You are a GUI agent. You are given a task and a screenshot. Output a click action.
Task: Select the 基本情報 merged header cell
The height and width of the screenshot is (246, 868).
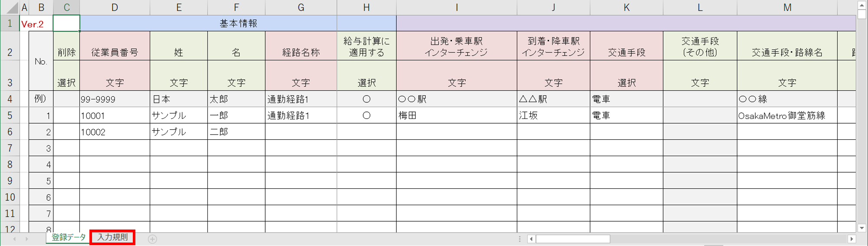(x=238, y=23)
